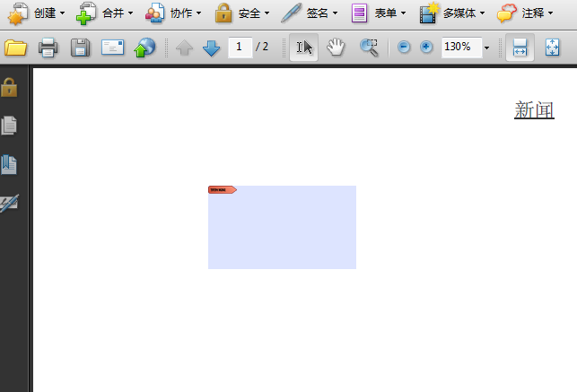Click the zoom out minus button
577x392 pixels.
pyautogui.click(x=404, y=47)
